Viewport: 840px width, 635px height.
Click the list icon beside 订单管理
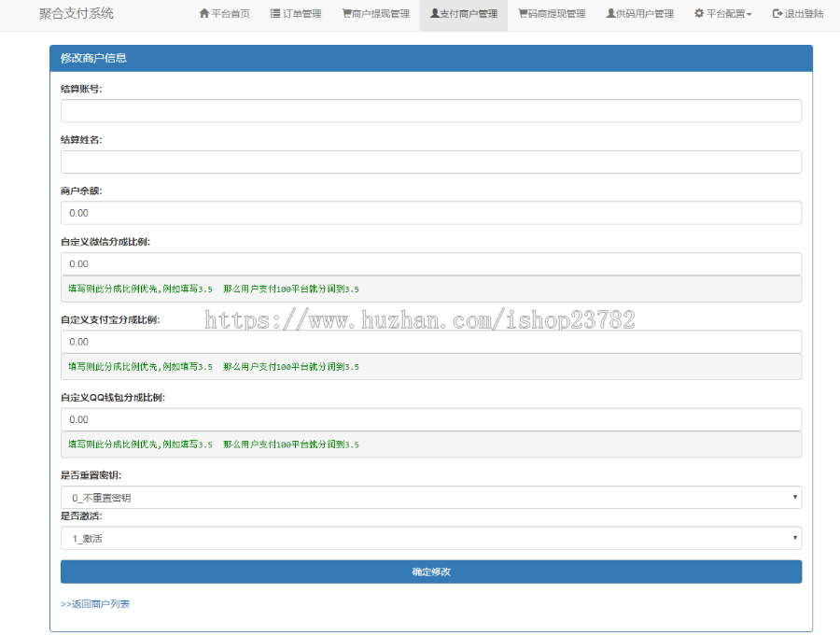click(x=275, y=13)
